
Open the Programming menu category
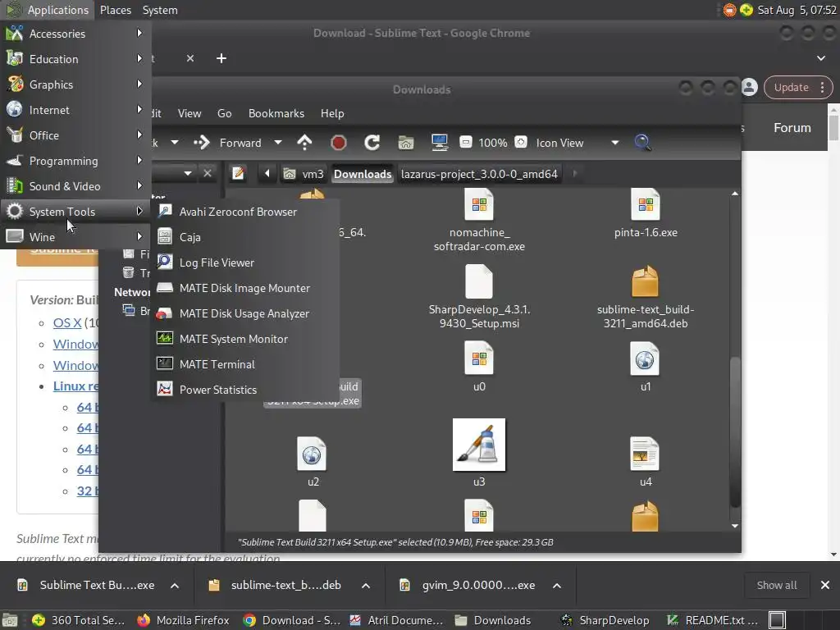tap(75, 161)
